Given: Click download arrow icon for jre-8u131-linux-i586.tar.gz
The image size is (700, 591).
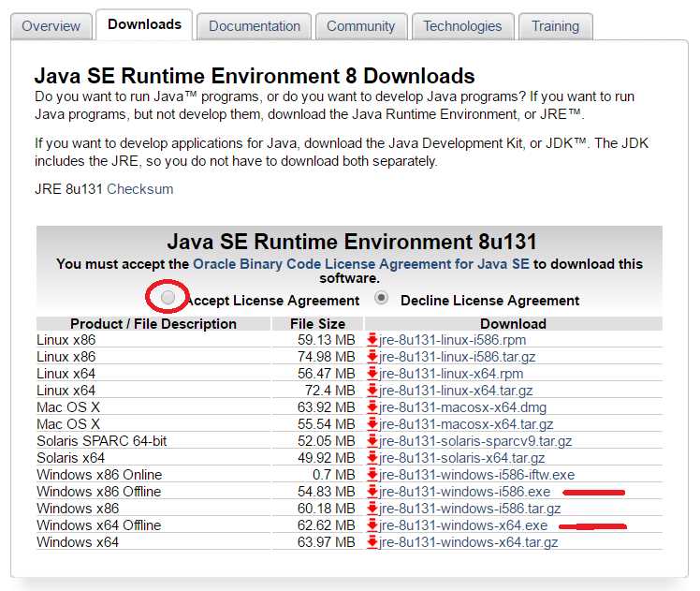Looking at the screenshot, I should tap(372, 357).
